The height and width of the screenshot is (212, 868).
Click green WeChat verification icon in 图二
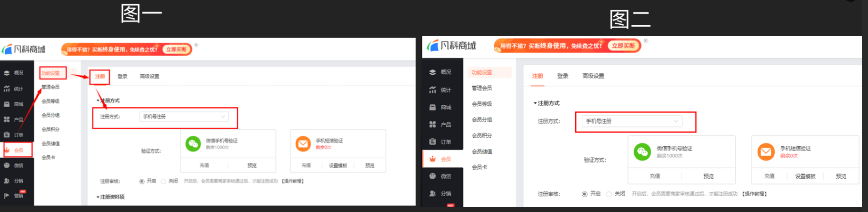[x=642, y=152]
